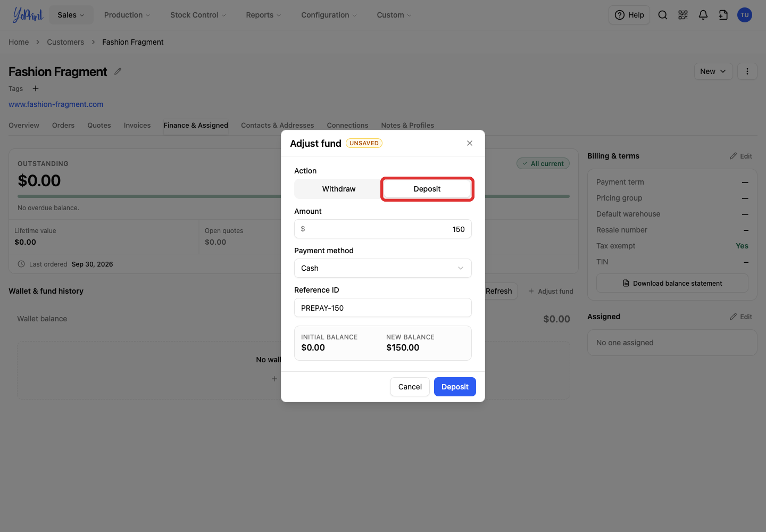Viewport: 766px width, 532px height.
Task: Open the Connections tab
Action: 347,125
